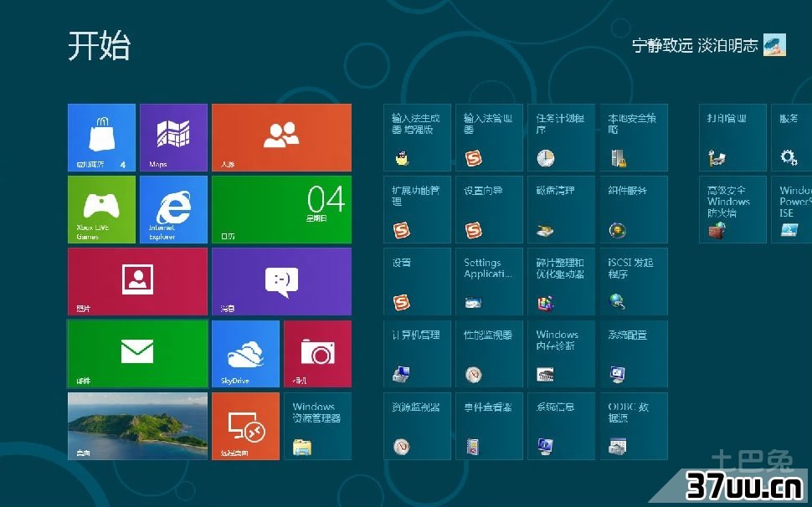The height and width of the screenshot is (507, 812).
Task: Open the Messaging (消息) tile
Action: 282,281
